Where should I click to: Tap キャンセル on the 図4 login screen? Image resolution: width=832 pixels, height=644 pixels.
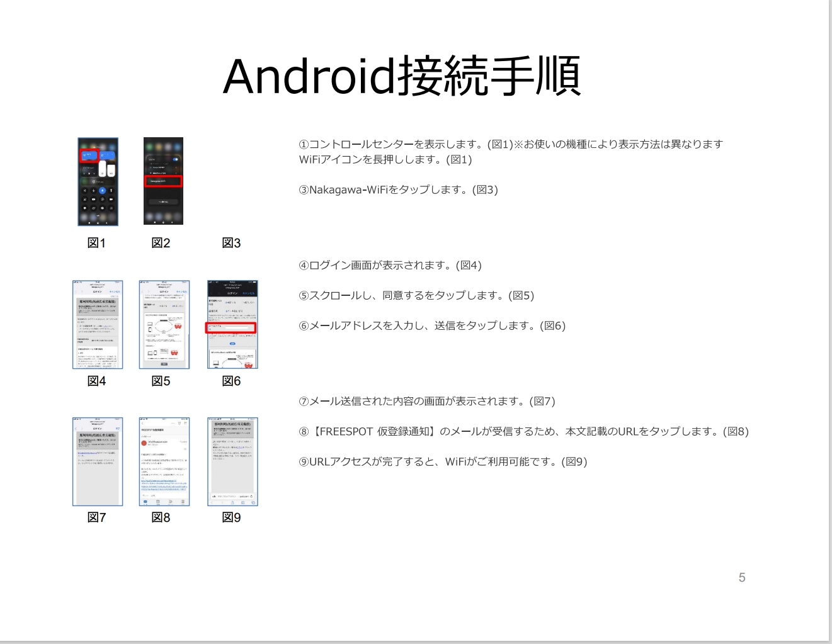click(x=115, y=291)
